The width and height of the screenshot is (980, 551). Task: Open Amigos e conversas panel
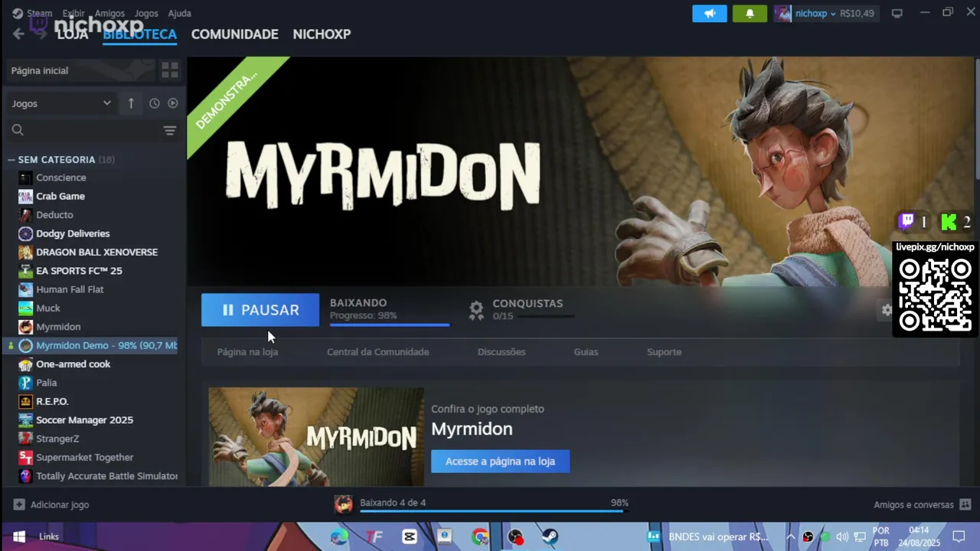click(x=922, y=505)
